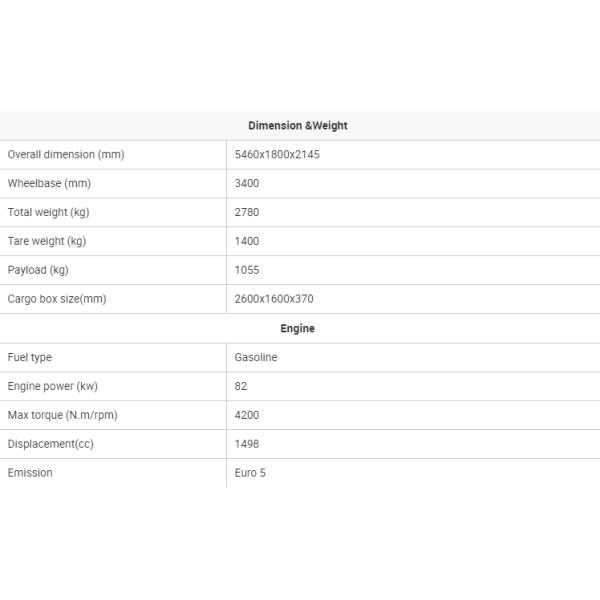Image resolution: width=600 pixels, height=600 pixels.
Task: Select the Total weight (kg) label
Action: coord(49,212)
